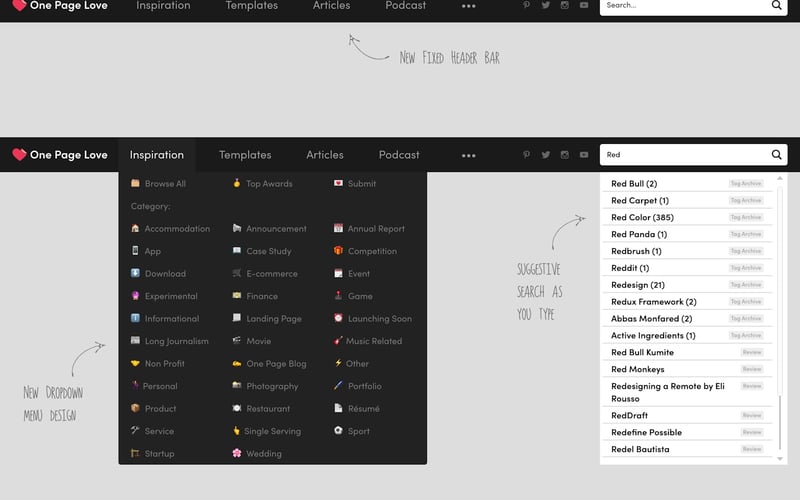
Task: Click the Accommodation house icon
Action: coord(135,228)
